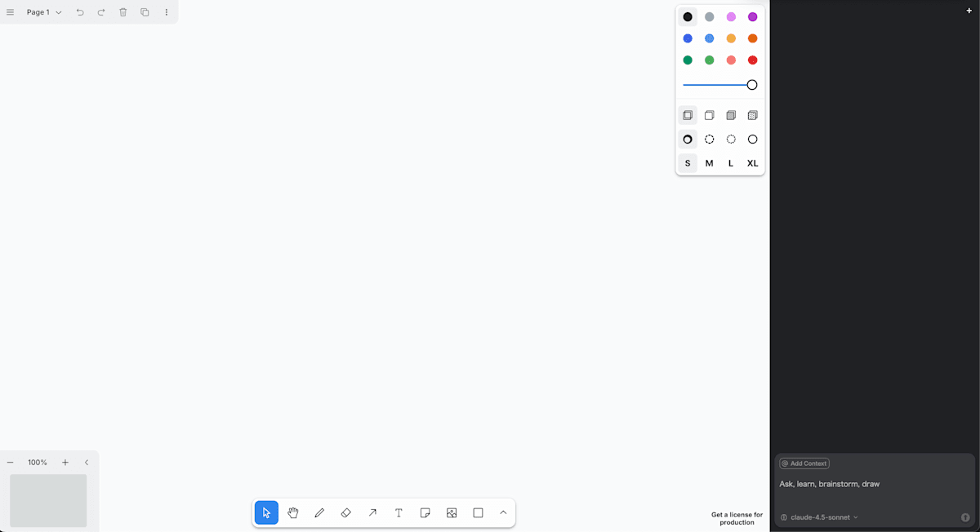Select the Text tool

[399, 512]
